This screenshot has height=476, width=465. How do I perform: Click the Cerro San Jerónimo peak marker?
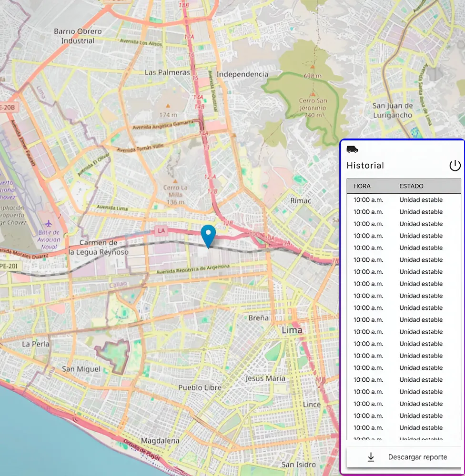pyautogui.click(x=313, y=94)
